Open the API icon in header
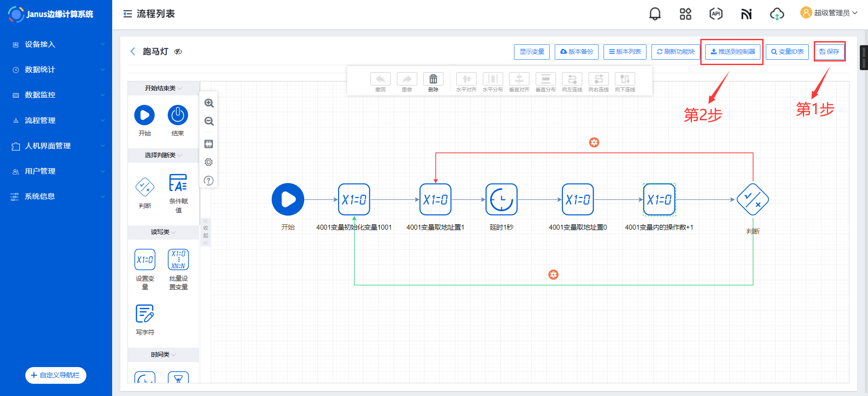This screenshot has height=396, width=868. click(716, 14)
